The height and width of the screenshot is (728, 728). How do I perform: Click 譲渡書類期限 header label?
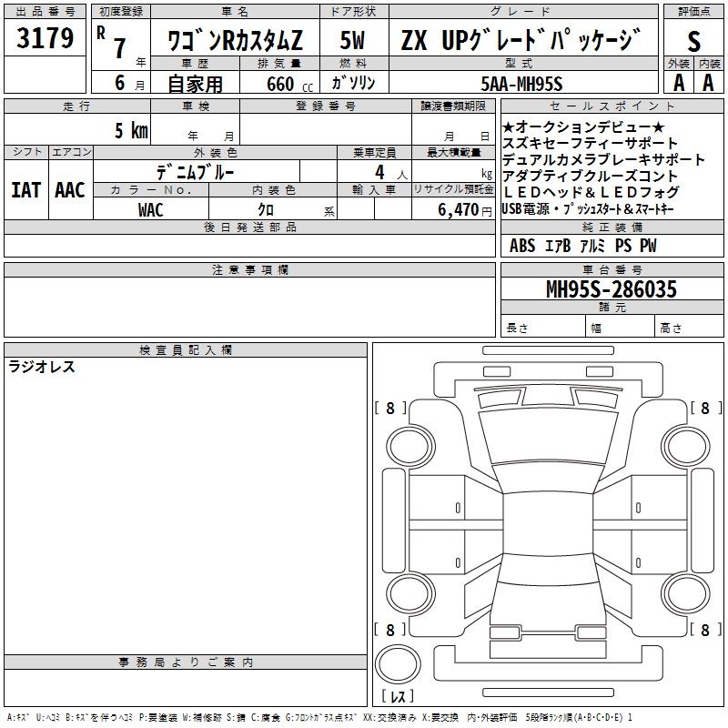453,106
